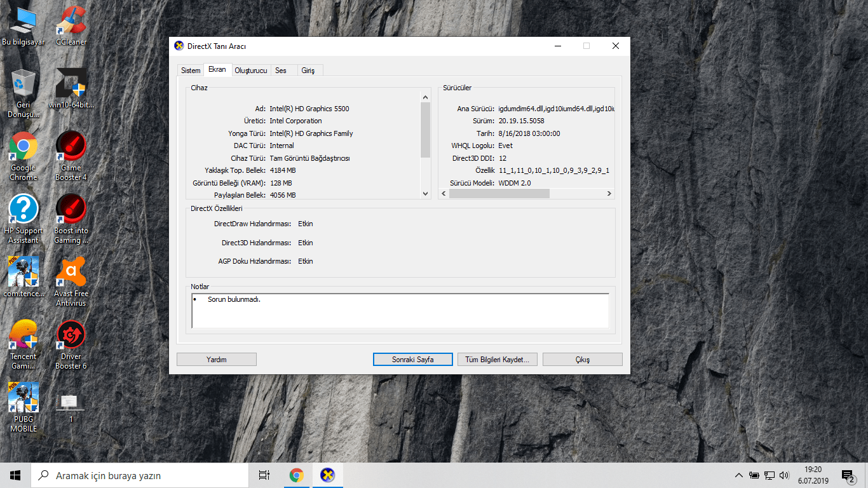Click the Özellik value 11_1,11_0,10_1
The height and width of the screenshot is (488, 868).
pos(554,170)
